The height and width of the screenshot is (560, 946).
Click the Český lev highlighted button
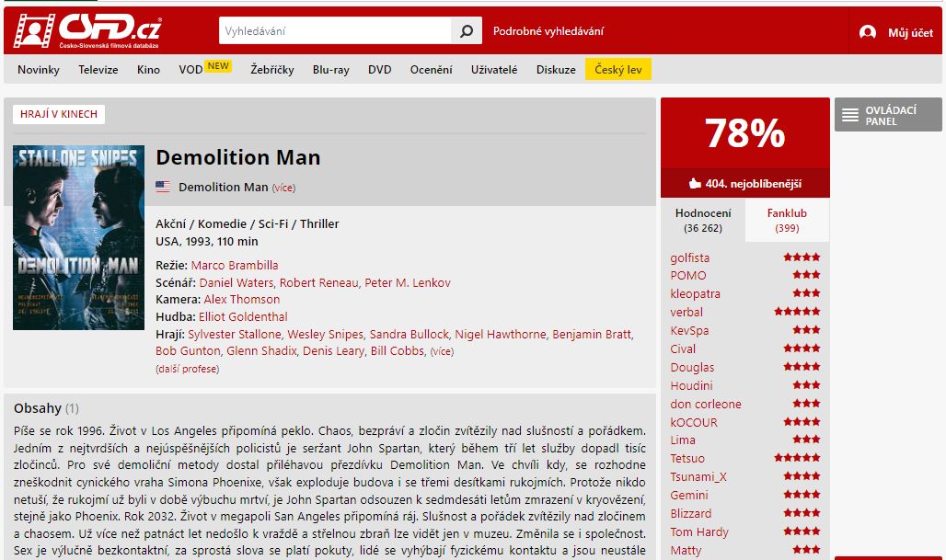pos(617,69)
